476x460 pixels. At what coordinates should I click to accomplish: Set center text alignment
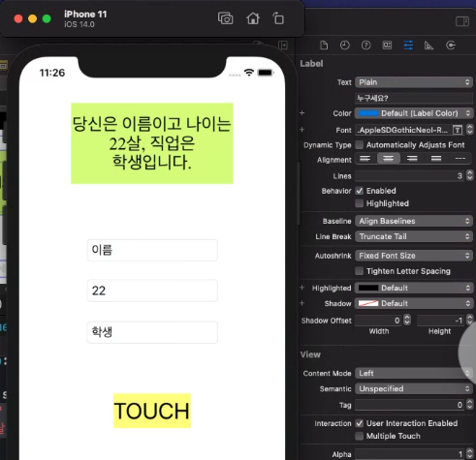(x=389, y=159)
